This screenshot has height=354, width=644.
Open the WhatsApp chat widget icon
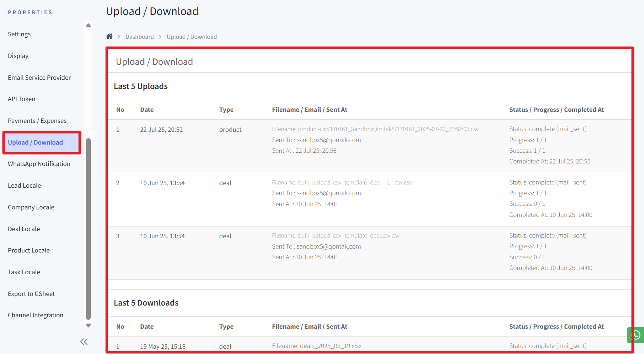coord(636,335)
